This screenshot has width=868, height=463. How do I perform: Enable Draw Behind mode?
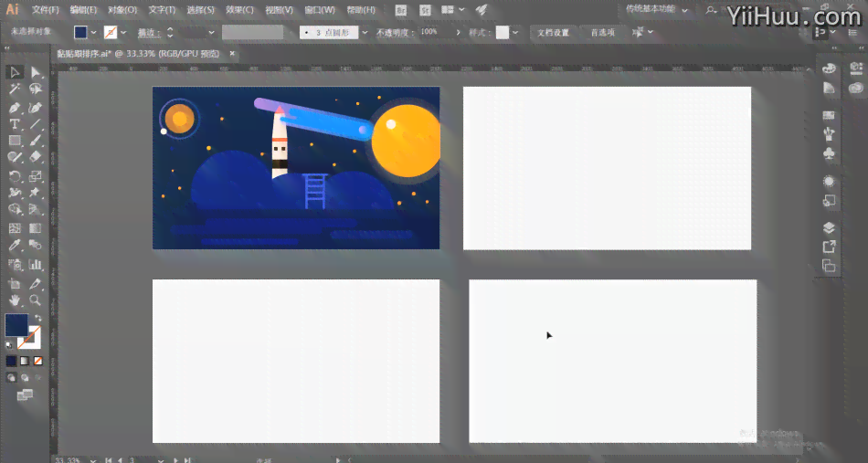(x=25, y=378)
